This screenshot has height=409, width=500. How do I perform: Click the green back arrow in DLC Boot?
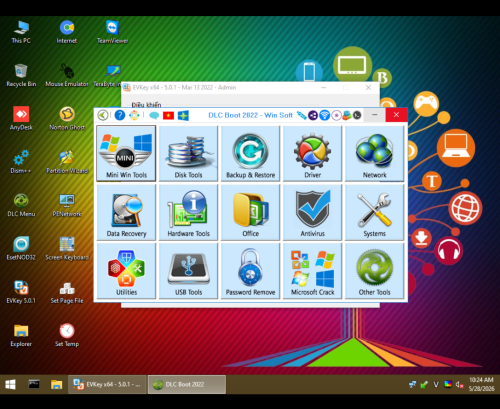(103, 115)
